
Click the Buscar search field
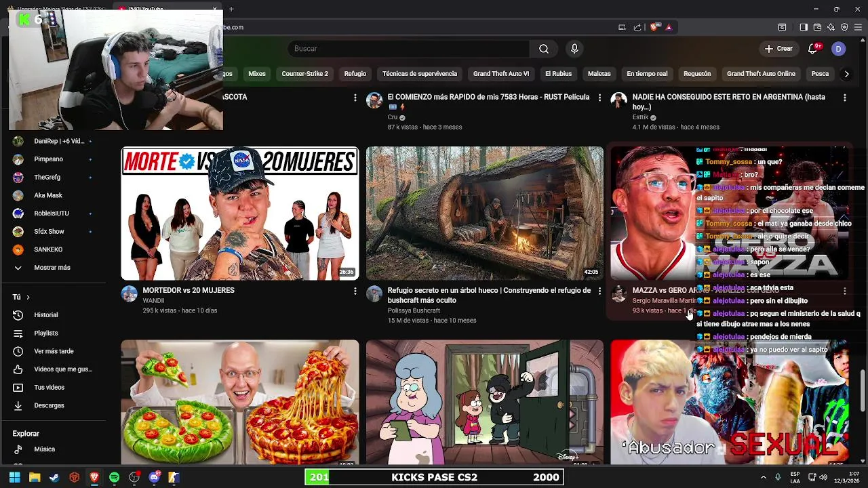tap(409, 49)
